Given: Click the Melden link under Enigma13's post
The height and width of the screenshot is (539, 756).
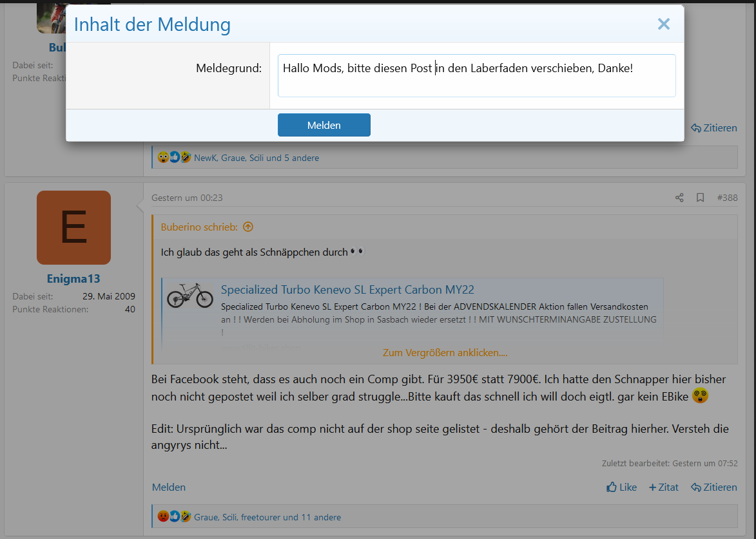Looking at the screenshot, I should click(x=169, y=487).
